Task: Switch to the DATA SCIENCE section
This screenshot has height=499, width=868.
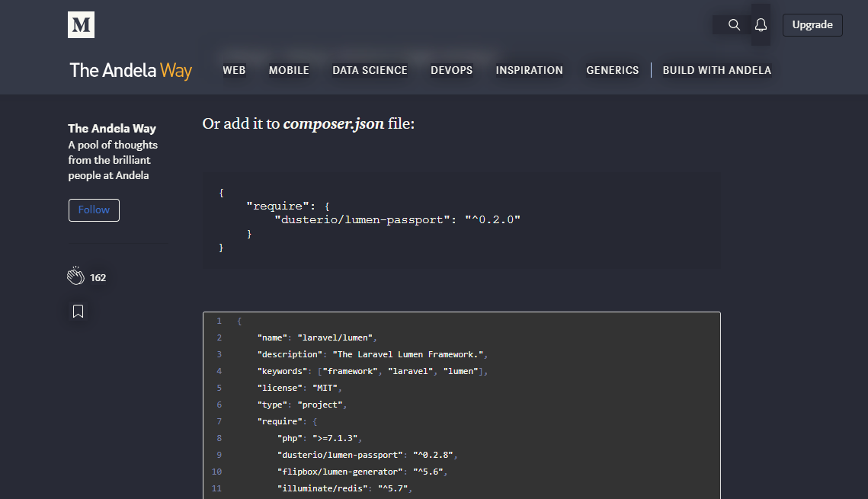Action: point(370,70)
